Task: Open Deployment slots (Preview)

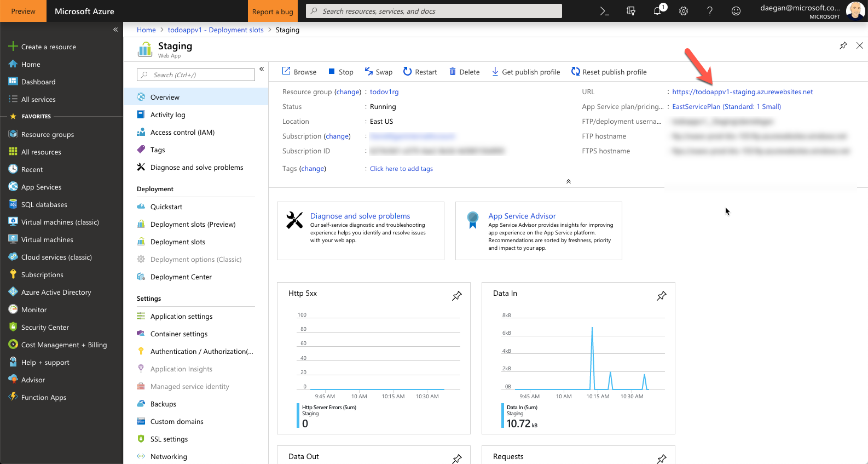Action: (x=196, y=224)
